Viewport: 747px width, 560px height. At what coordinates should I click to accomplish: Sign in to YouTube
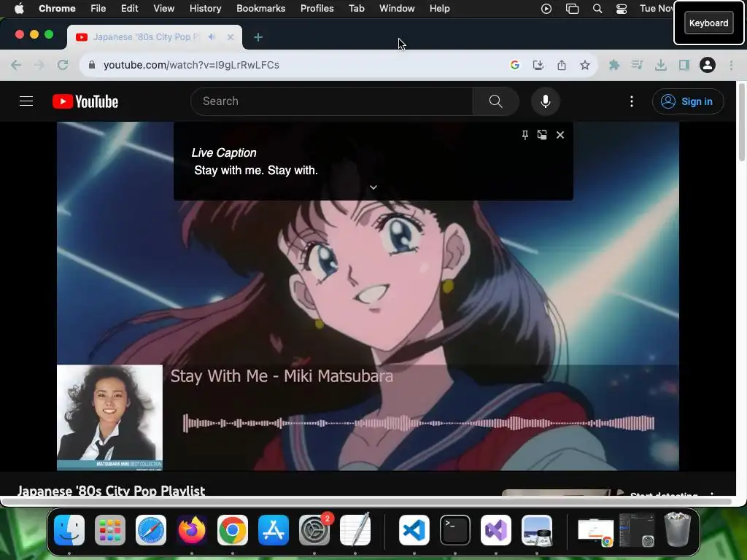687,101
